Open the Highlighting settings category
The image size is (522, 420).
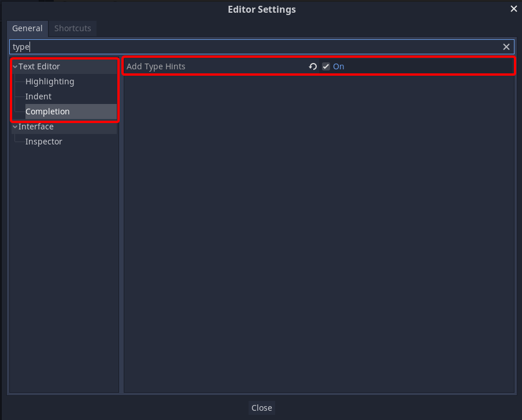click(50, 82)
